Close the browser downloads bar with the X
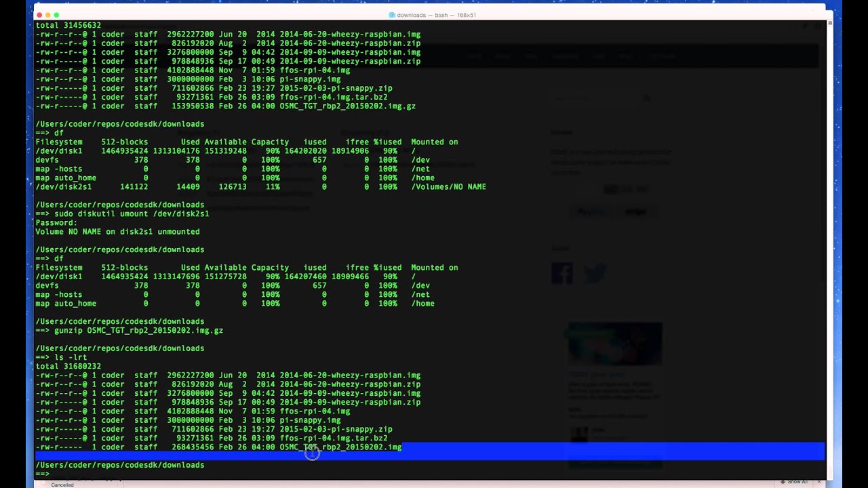The width and height of the screenshot is (868, 488). click(x=819, y=482)
